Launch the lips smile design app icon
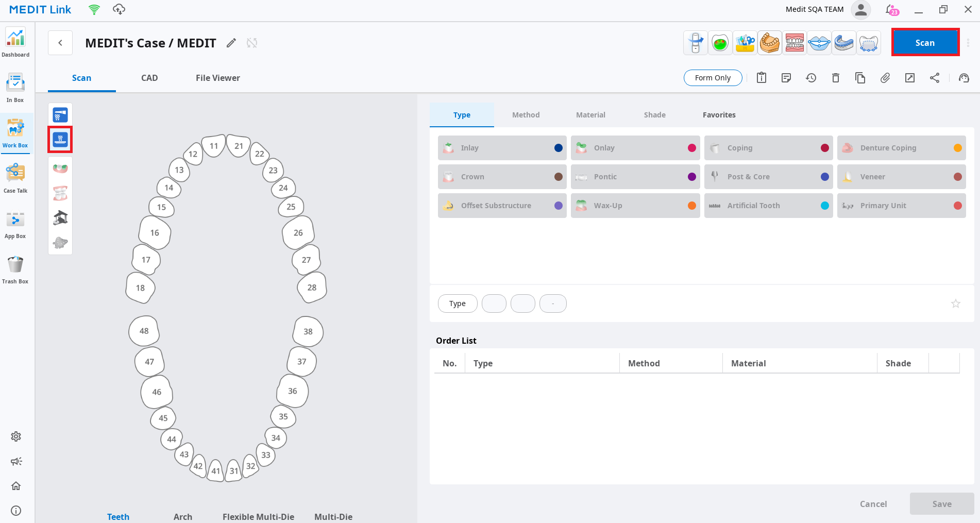The height and width of the screenshot is (523, 980). pyautogui.click(x=819, y=43)
